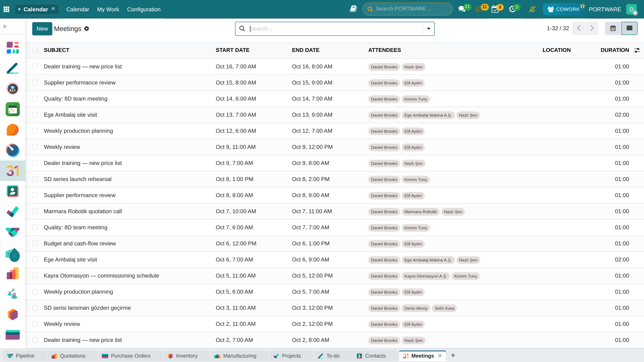The width and height of the screenshot is (644, 362).
Task: Create a New meeting
Action: [42, 29]
